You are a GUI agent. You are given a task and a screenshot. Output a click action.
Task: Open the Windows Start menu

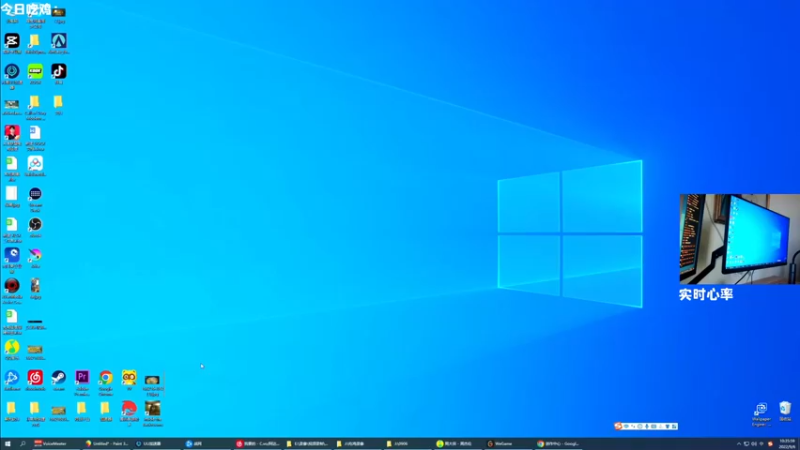click(x=7, y=444)
